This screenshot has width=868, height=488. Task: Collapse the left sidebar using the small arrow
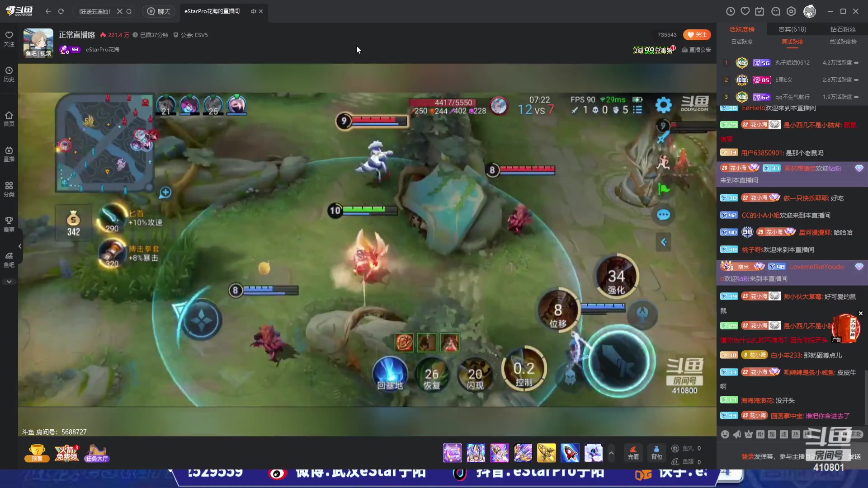click(20, 246)
